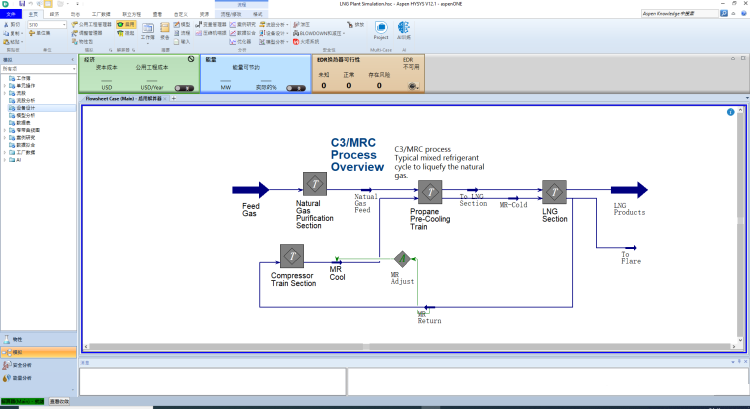The width and height of the screenshot is (750, 409).
Task: Click the plus button to add a tab
Action: coord(174,99)
